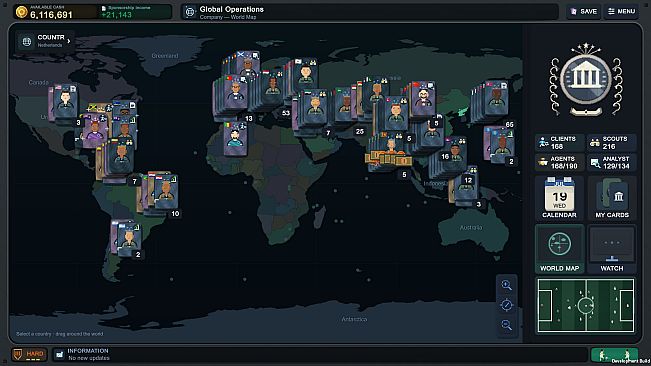Click the gold coin icon beside Available Cash
This screenshot has width=651, height=366.
(x=21, y=12)
